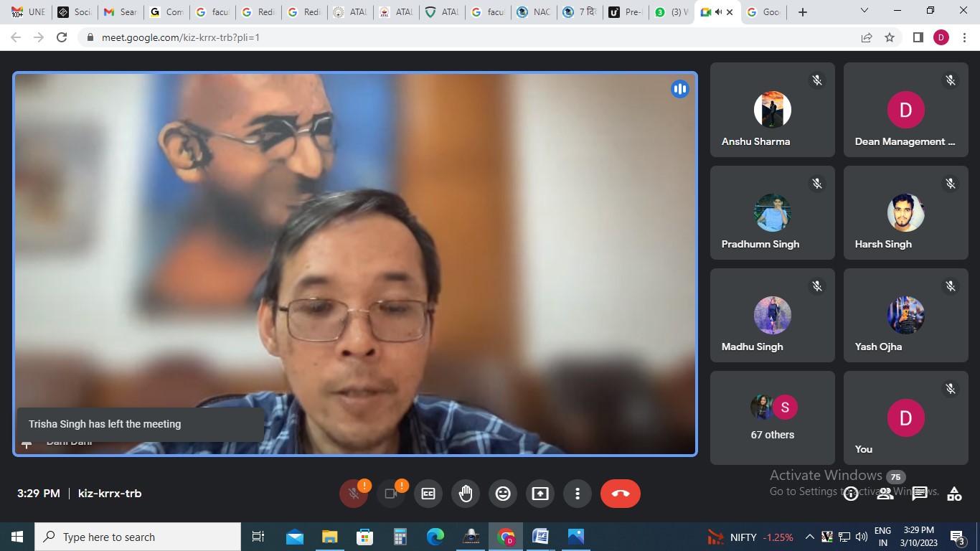Click the meeting code kiz-krrx-trb text

110,494
